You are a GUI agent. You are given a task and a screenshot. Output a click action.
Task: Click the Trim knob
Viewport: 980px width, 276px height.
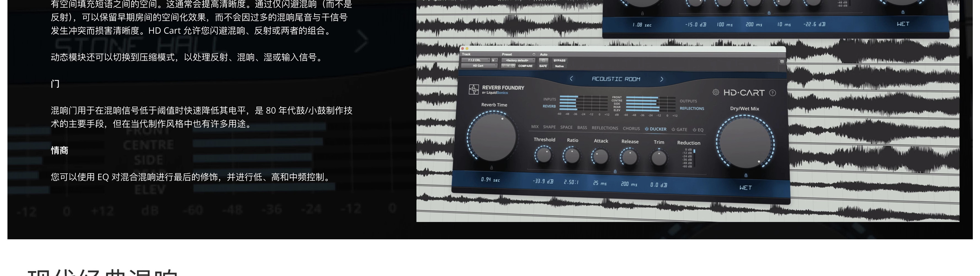[x=659, y=158]
